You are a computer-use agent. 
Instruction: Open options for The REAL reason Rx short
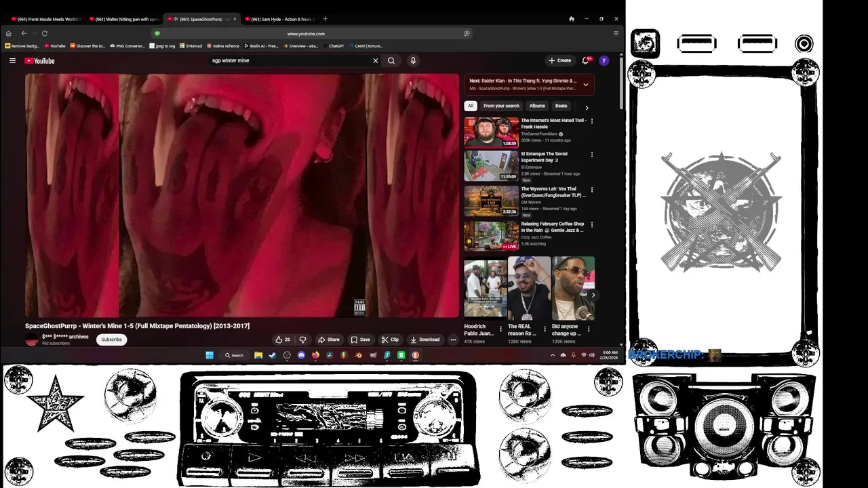pos(545,329)
